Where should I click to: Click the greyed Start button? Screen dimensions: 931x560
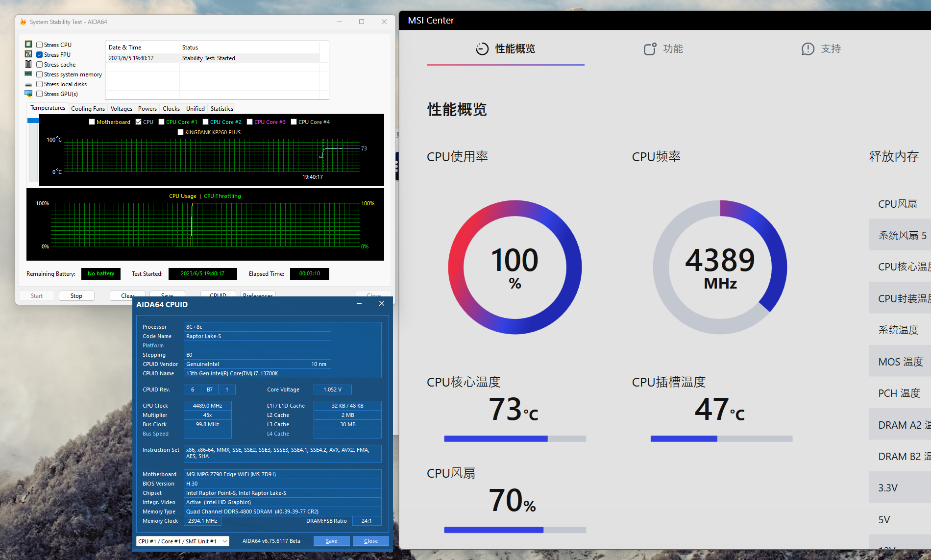37,296
